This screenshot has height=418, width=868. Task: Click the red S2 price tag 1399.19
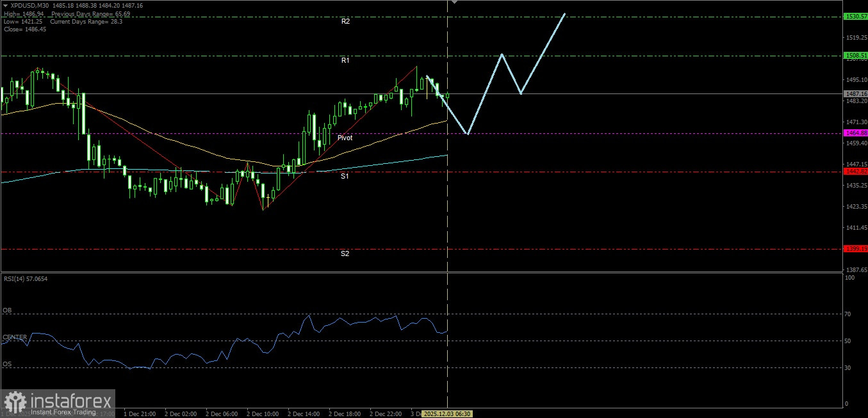point(855,248)
